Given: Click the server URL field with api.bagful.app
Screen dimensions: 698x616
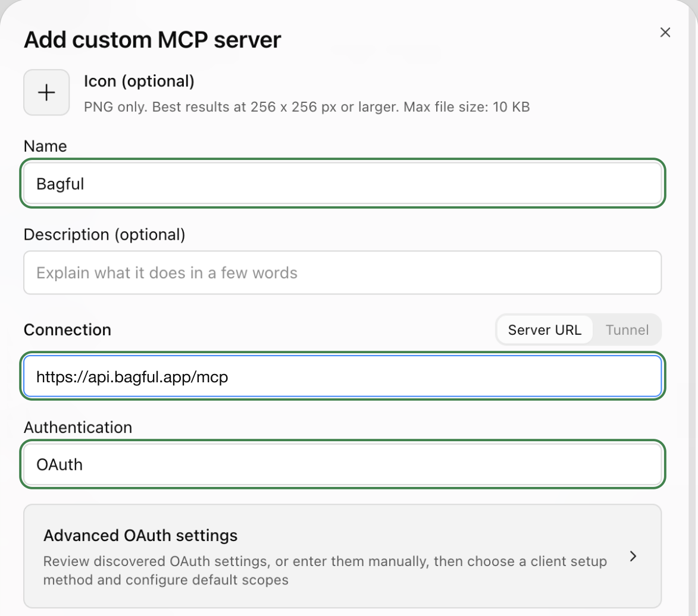Looking at the screenshot, I should pos(342,377).
